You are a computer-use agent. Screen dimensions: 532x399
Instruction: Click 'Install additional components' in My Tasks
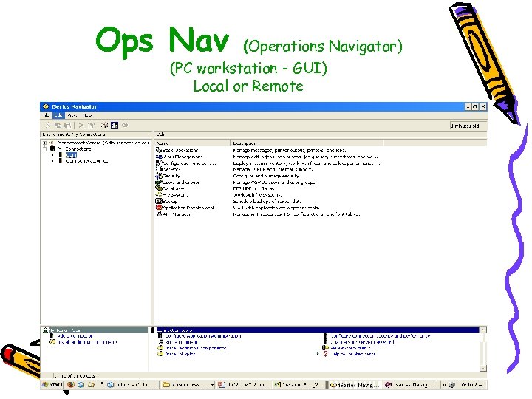click(87, 342)
